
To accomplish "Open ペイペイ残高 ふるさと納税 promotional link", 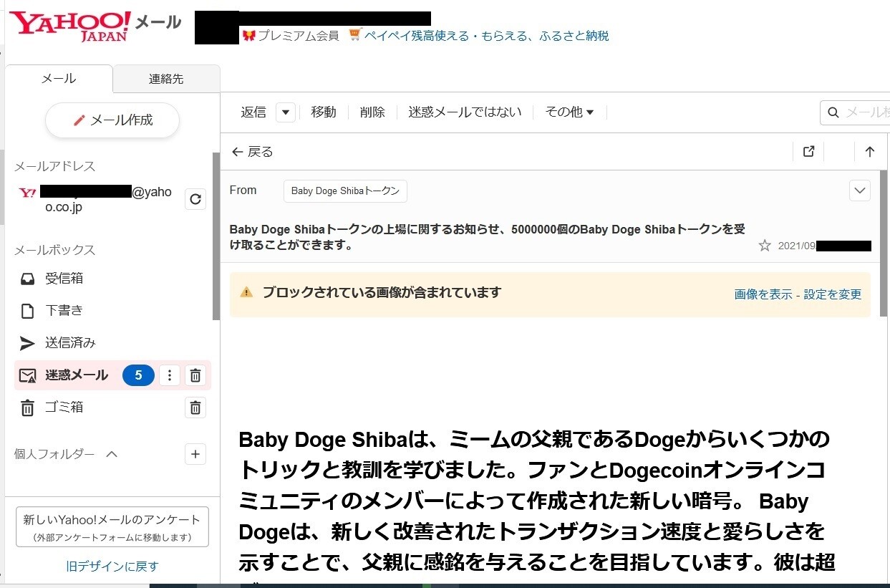I will coord(486,36).
